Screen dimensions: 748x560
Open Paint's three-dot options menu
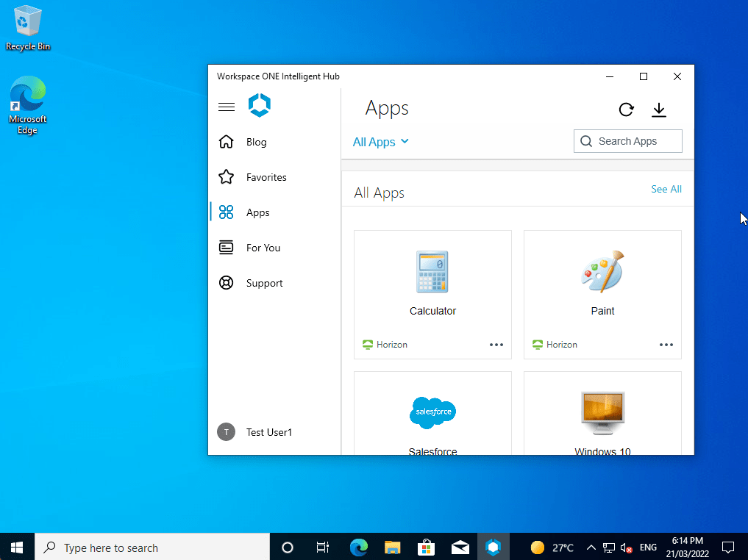[x=666, y=345]
